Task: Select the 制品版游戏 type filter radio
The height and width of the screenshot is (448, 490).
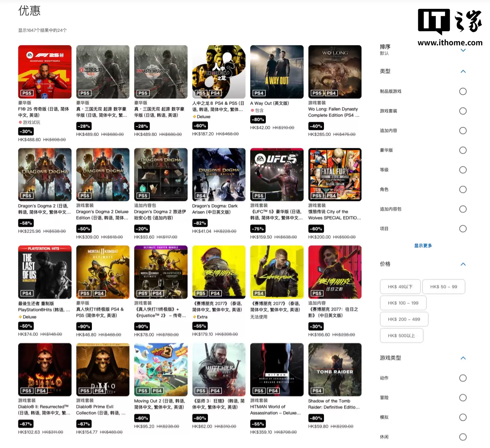Action: (x=463, y=92)
